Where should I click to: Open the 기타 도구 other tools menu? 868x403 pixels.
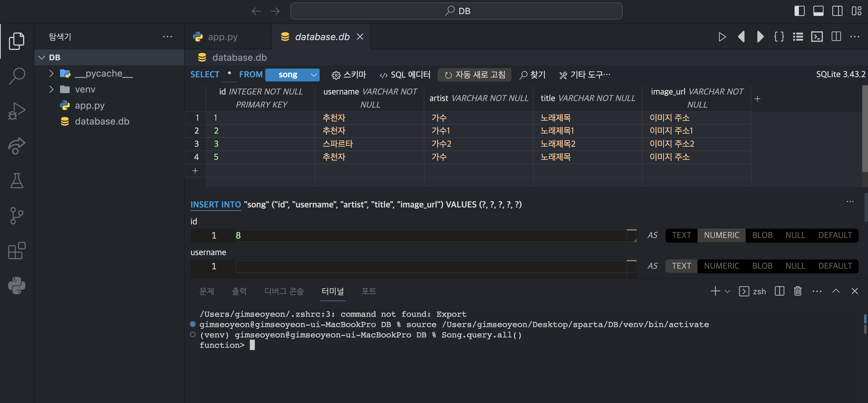585,75
